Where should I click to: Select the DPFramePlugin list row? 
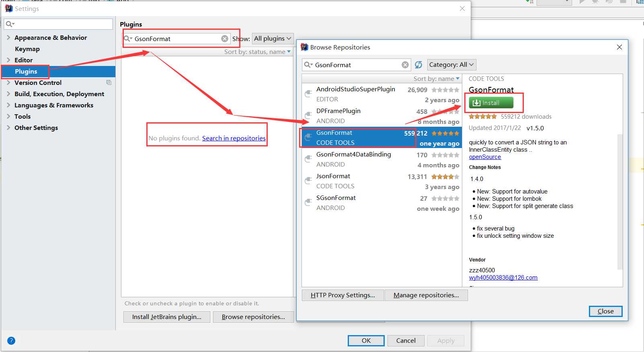coord(381,116)
